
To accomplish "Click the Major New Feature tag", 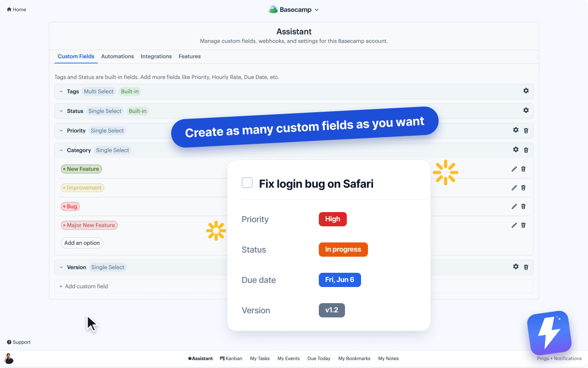I will tap(89, 225).
